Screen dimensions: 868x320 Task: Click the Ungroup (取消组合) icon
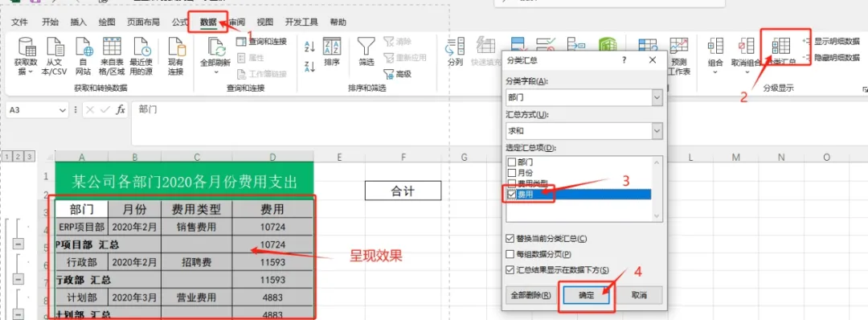(x=746, y=47)
